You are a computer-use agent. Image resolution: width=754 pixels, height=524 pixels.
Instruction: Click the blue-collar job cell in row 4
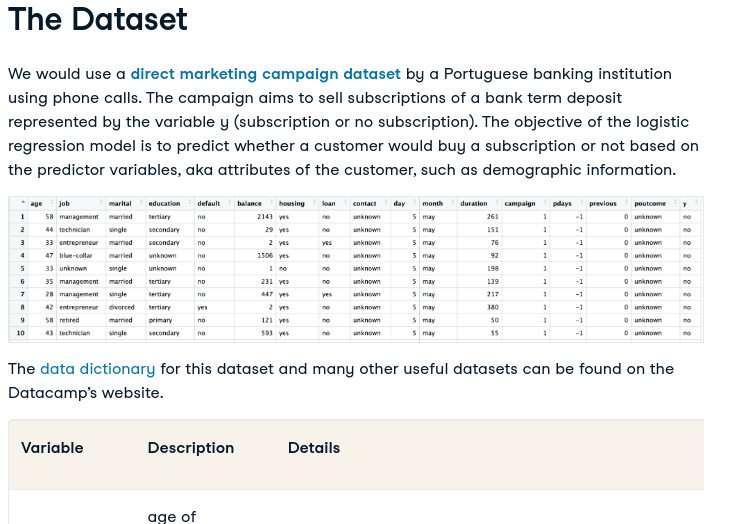point(75,256)
